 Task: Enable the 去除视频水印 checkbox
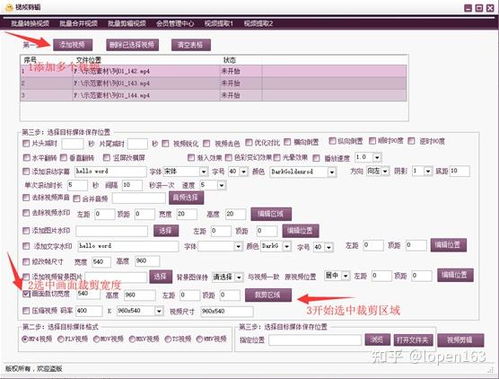[x=26, y=213]
